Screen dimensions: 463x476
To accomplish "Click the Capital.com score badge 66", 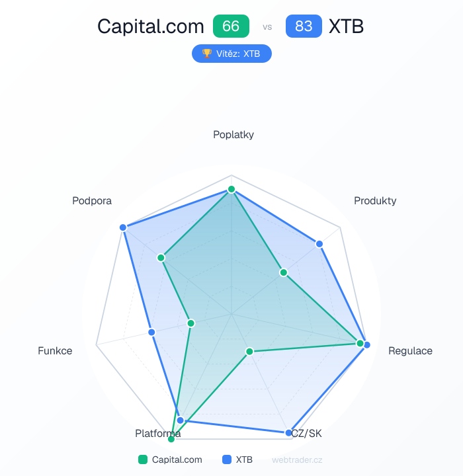I will [231, 26].
